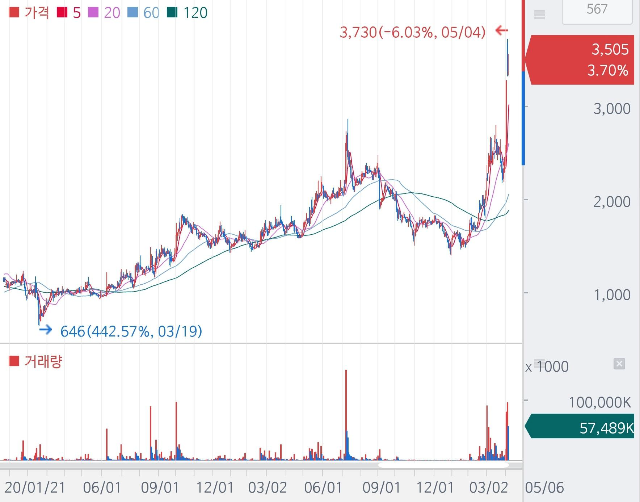Click the final 03/02 date axis label

488,487
